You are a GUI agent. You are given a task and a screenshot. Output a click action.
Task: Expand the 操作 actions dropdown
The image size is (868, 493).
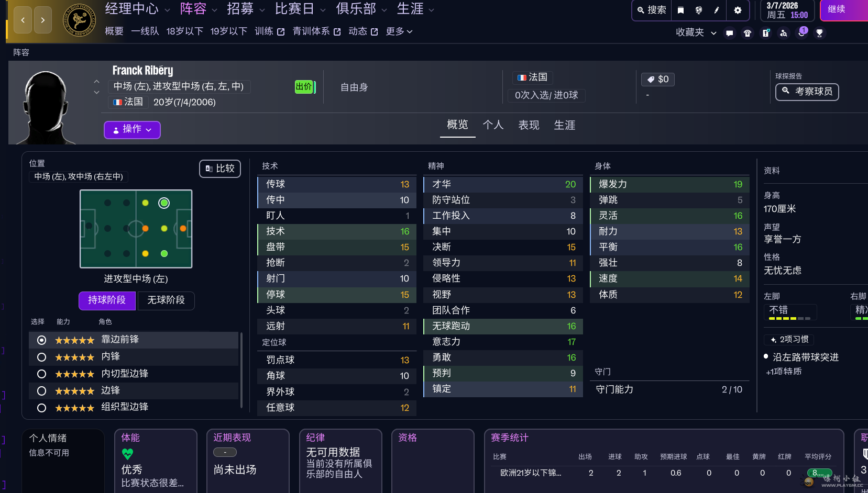click(x=132, y=129)
